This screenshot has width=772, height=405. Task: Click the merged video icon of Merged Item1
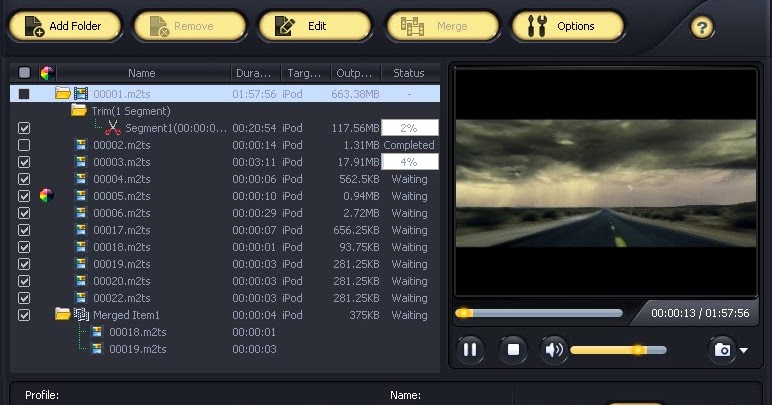click(x=81, y=314)
